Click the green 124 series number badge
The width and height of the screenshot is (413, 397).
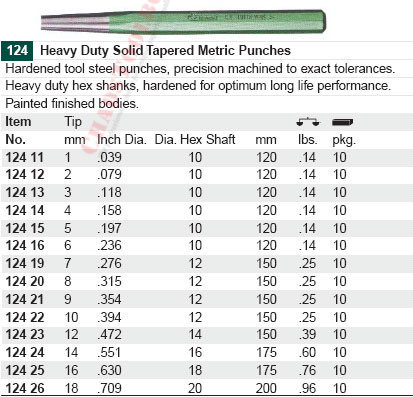(17, 51)
